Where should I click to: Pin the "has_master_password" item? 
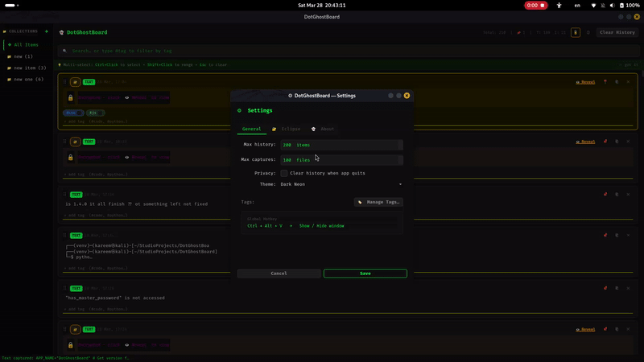coord(605,288)
